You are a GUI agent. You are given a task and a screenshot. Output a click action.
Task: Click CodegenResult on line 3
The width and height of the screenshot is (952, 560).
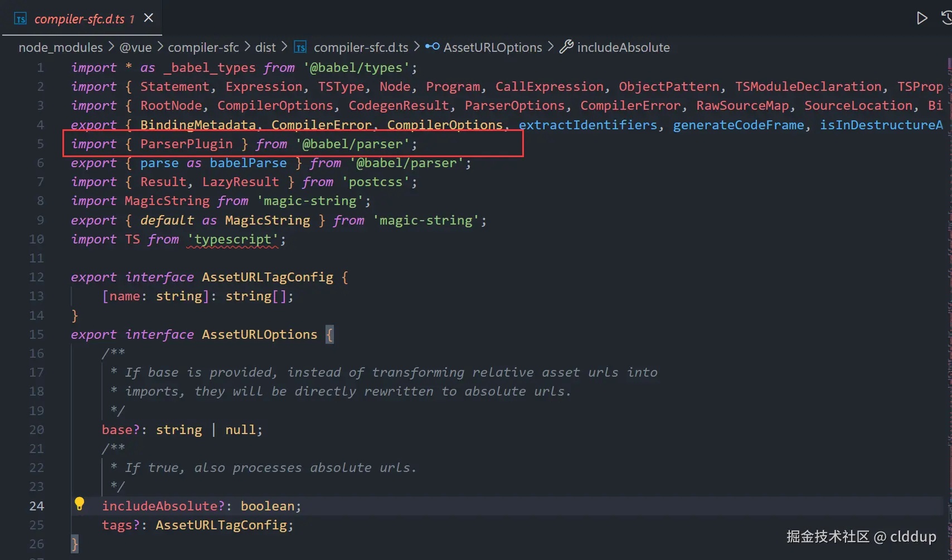[x=399, y=105]
